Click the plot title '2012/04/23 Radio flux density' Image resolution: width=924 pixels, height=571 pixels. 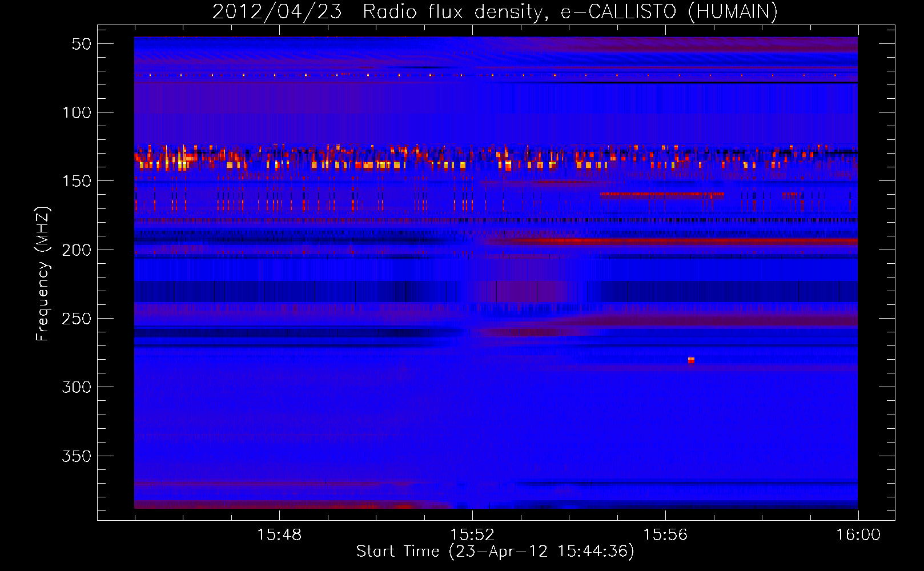[x=377, y=11]
